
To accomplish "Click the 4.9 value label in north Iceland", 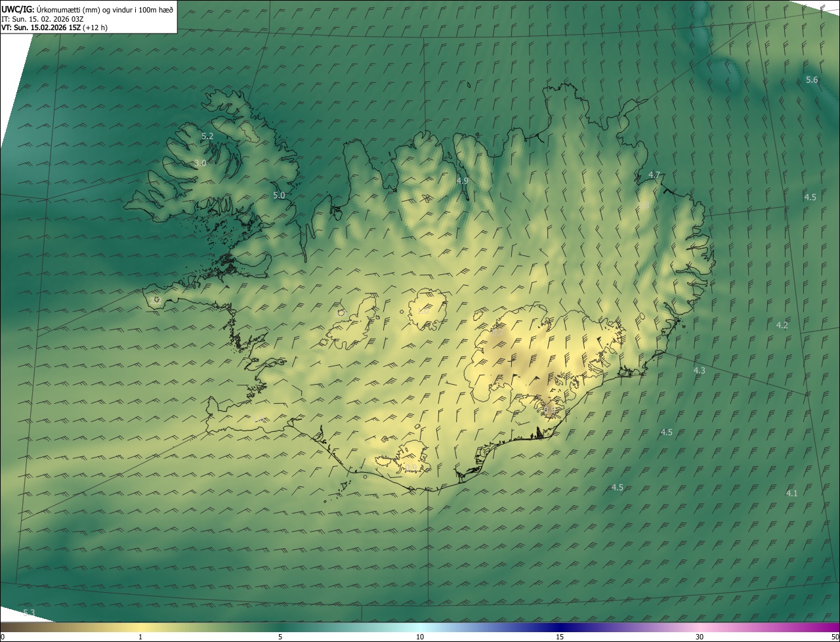I will click(462, 181).
